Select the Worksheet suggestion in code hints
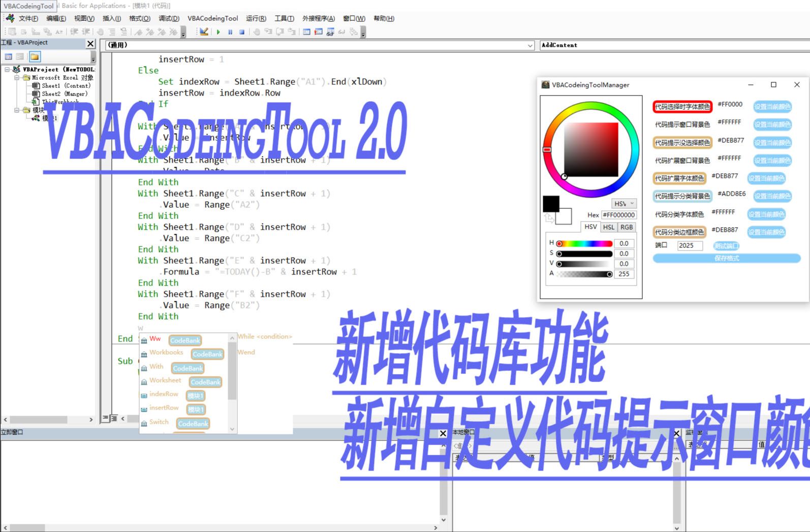This screenshot has width=810, height=532. (165, 380)
